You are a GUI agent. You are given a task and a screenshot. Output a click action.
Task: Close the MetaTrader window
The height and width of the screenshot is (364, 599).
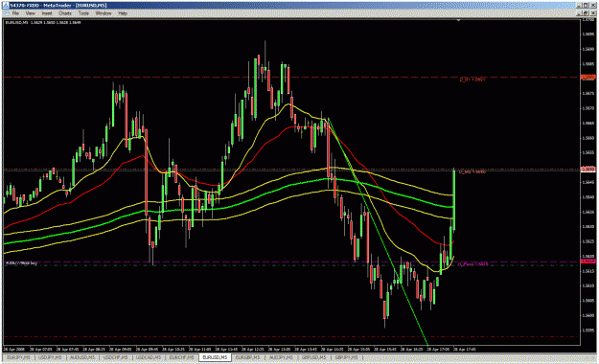coord(592,6)
